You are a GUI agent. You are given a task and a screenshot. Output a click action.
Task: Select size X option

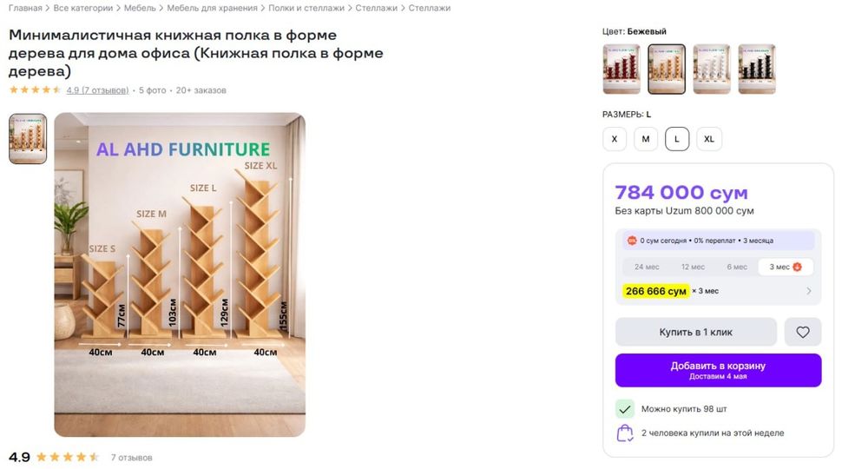(x=615, y=139)
